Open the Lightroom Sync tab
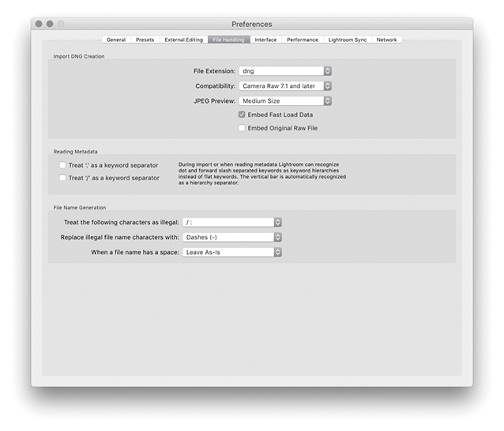Screen dimensions: 504x431 click(348, 40)
